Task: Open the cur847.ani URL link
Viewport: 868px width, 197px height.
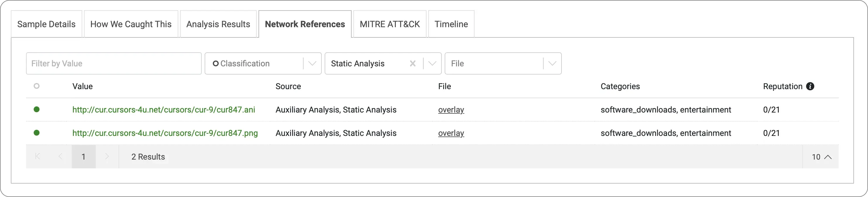Action: tap(163, 110)
